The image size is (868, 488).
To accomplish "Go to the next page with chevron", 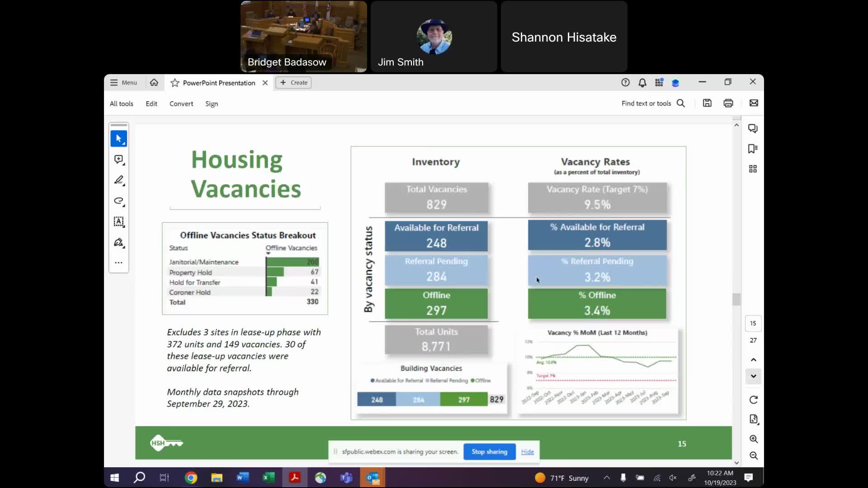I will 753,376.
